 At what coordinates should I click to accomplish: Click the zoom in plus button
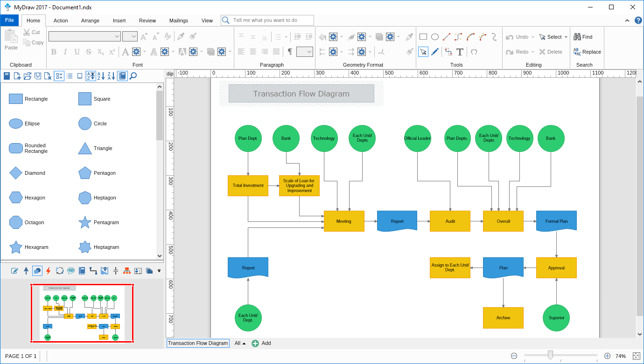607,356
